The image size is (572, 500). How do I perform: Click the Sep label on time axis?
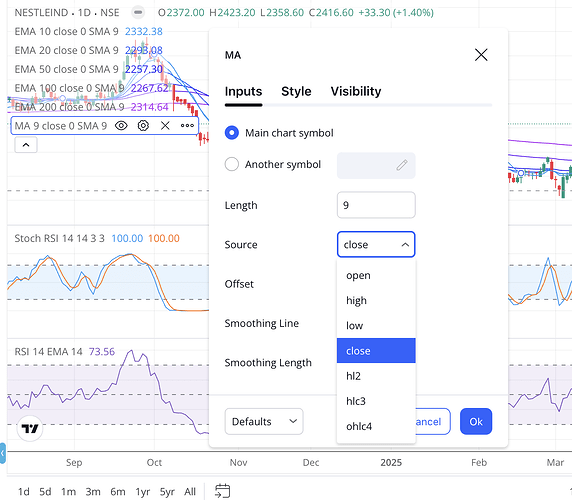[x=74, y=462]
